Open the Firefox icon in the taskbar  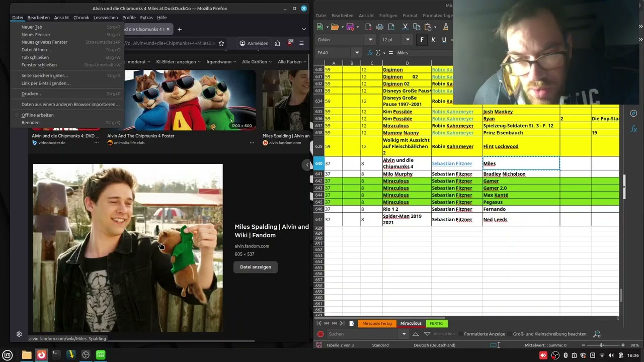coord(41,355)
